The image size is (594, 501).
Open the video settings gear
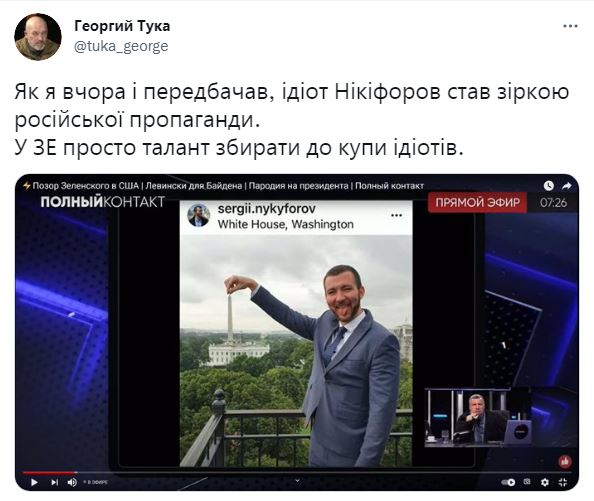point(545,482)
